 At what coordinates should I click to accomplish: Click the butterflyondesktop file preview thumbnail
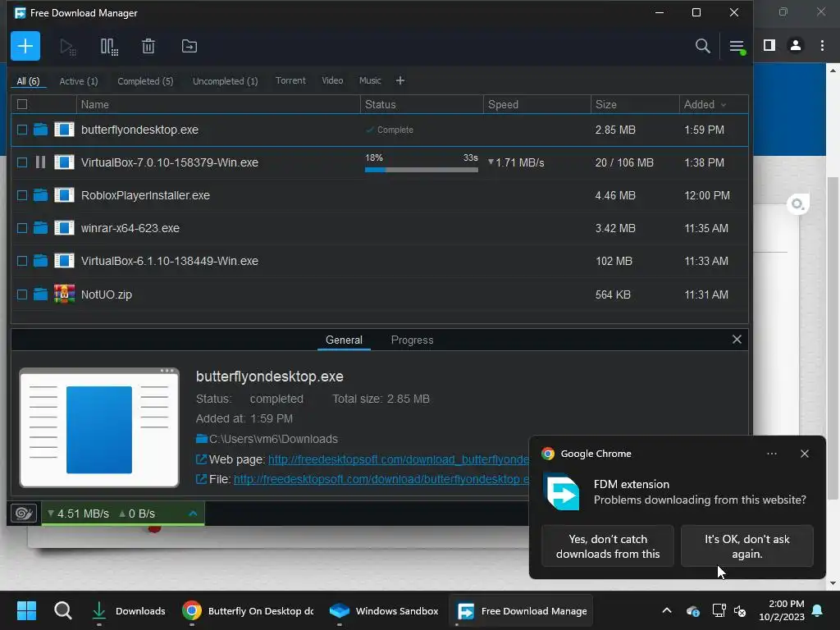point(99,427)
